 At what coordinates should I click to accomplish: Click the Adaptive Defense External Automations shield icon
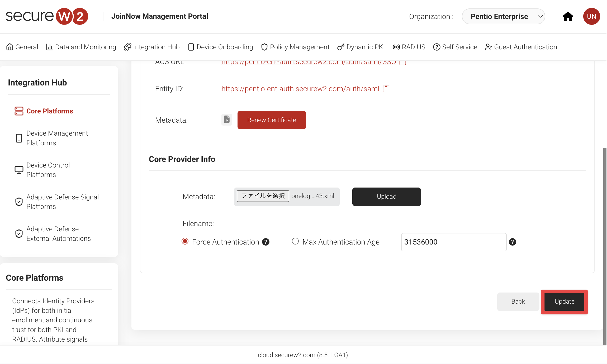tap(19, 234)
